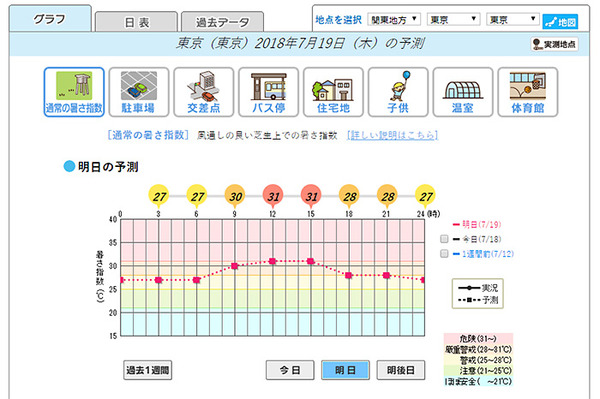Switch to the 日表 tab
Screen dimensions: 600x399
(x=136, y=22)
